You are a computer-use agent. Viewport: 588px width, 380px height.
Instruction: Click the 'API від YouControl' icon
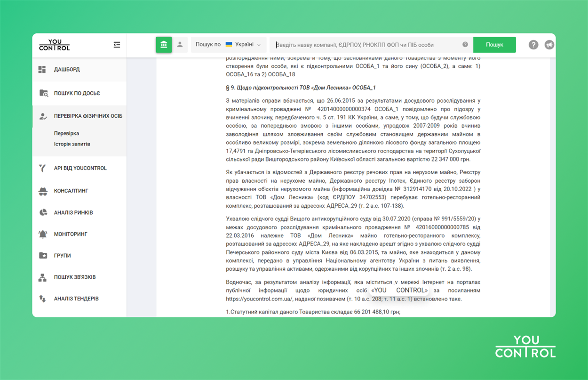43,168
